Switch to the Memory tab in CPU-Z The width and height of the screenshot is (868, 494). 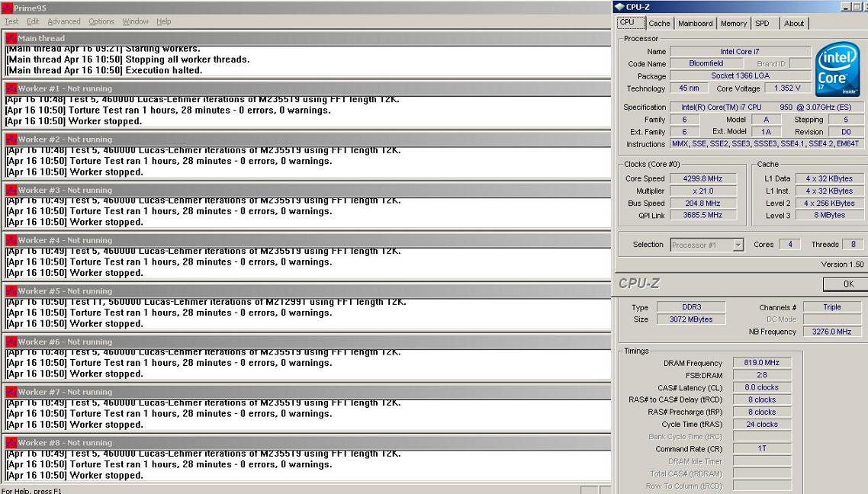(734, 23)
